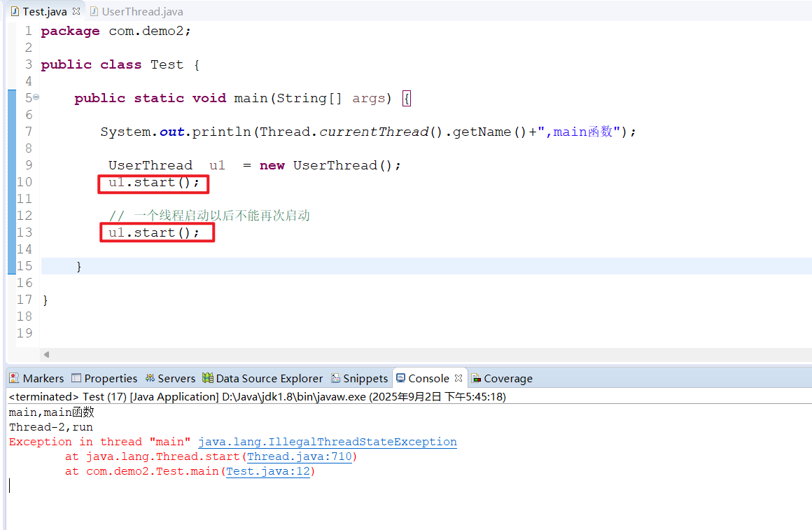
Task: Click the Servers tab icon
Action: coord(150,377)
